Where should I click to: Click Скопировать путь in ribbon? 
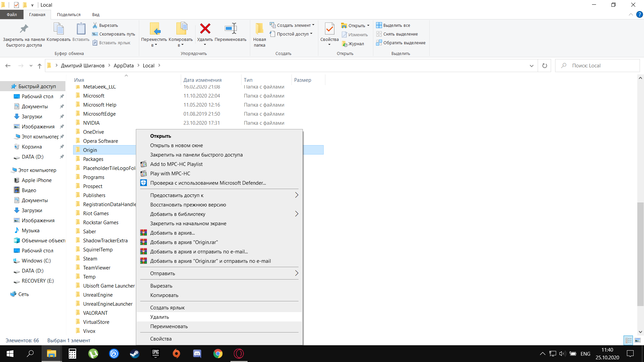tap(113, 34)
